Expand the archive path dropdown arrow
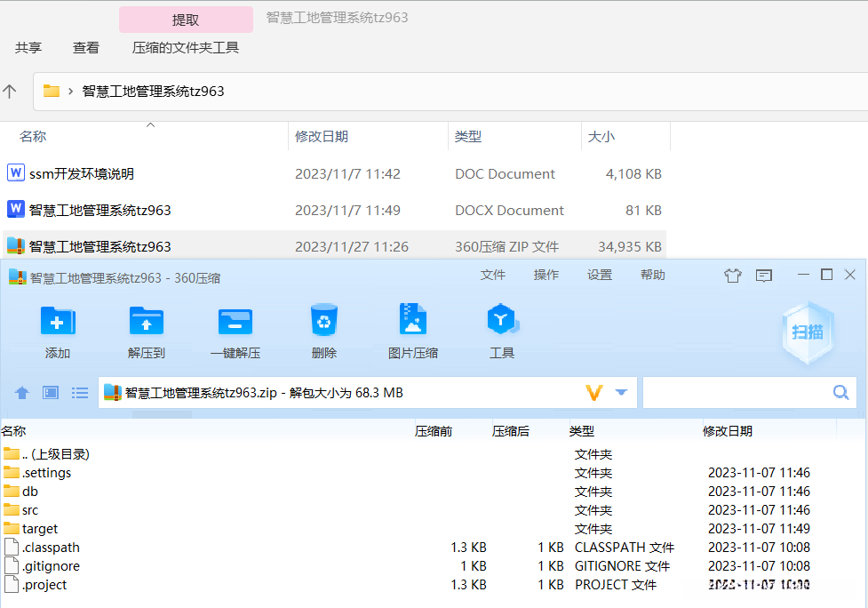The image size is (868, 608). click(621, 393)
